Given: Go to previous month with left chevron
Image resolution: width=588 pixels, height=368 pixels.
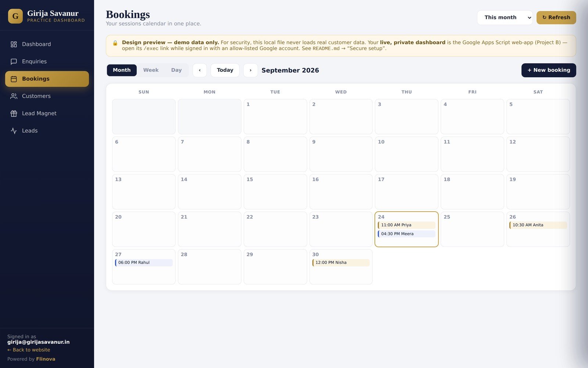Looking at the screenshot, I should click(x=200, y=70).
